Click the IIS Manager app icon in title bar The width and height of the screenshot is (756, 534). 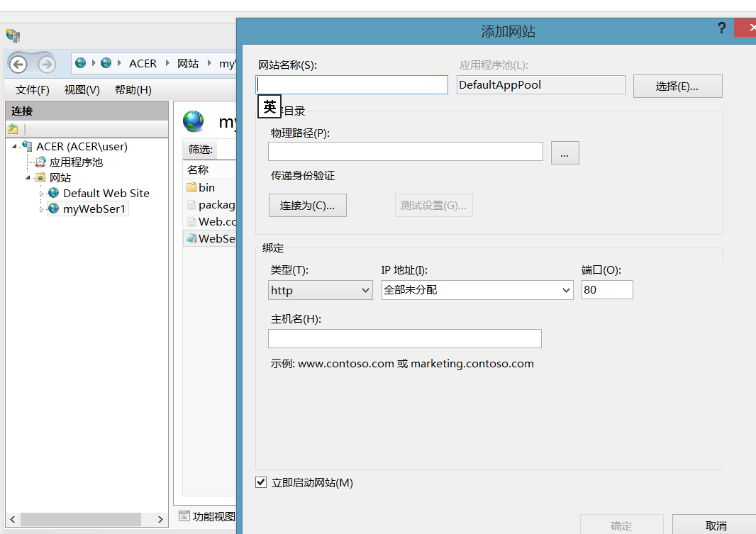[13, 35]
